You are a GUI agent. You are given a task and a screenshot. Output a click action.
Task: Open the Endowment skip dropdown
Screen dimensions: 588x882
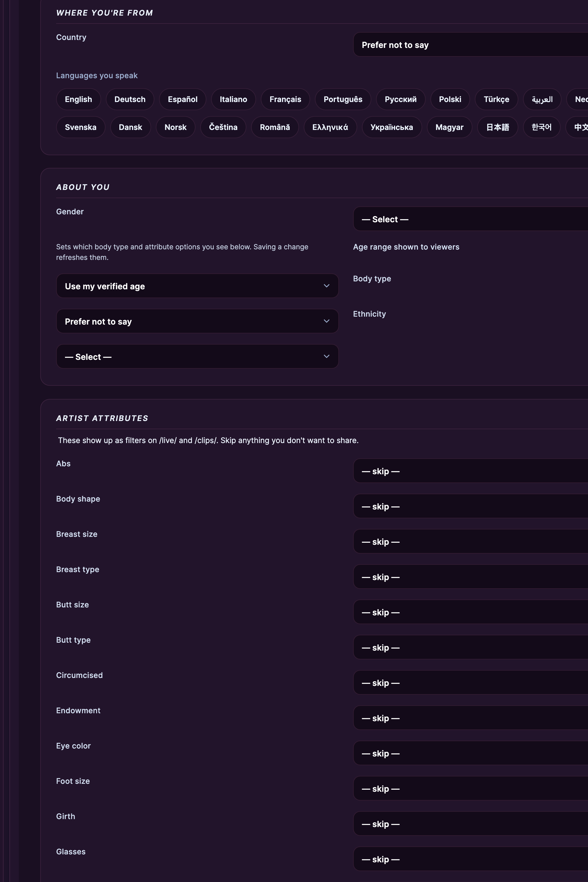(x=471, y=718)
